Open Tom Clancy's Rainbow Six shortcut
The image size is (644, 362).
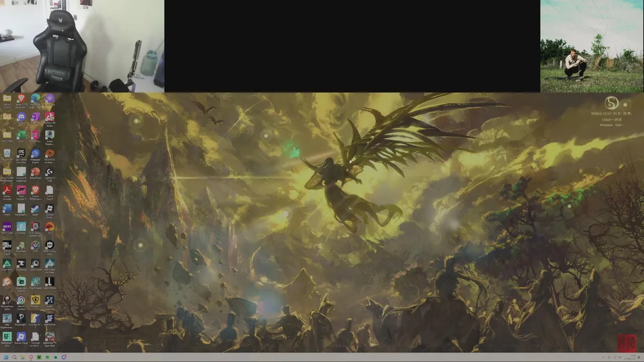[x=35, y=230]
